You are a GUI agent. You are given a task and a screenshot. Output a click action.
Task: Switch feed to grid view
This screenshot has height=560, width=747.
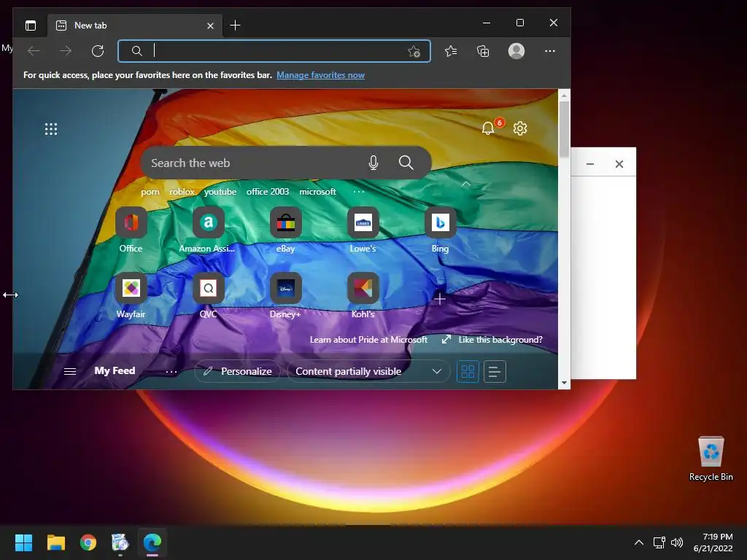point(468,371)
